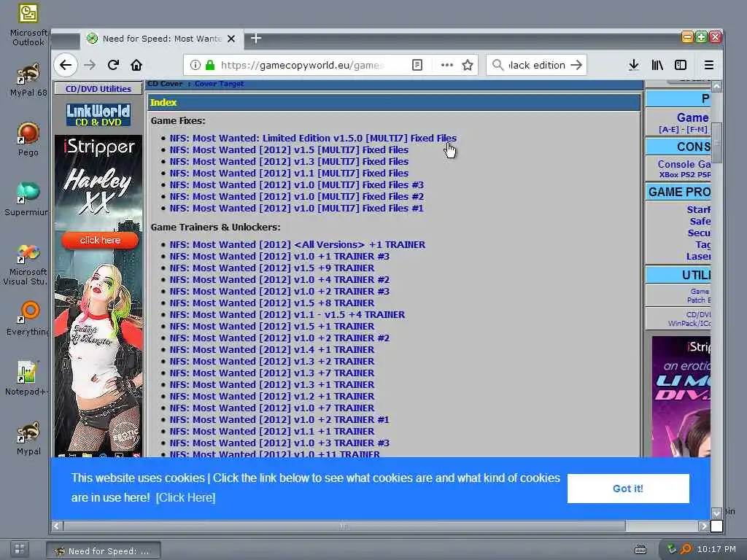747x560 pixels.
Task: Click horizontal scrollbar left arrow
Action: [56, 526]
